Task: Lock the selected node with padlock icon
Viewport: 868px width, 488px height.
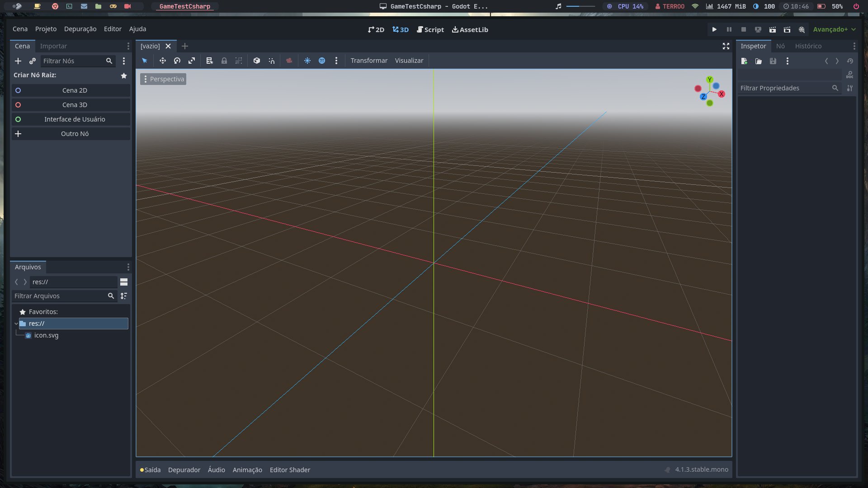Action: [224, 61]
